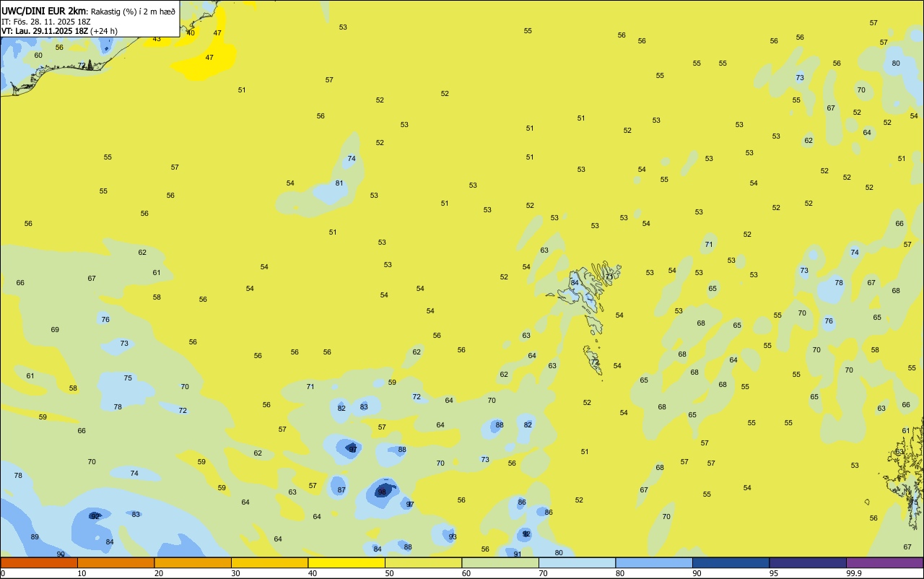Select the 90–95 dark blue legend band

click(x=731, y=562)
